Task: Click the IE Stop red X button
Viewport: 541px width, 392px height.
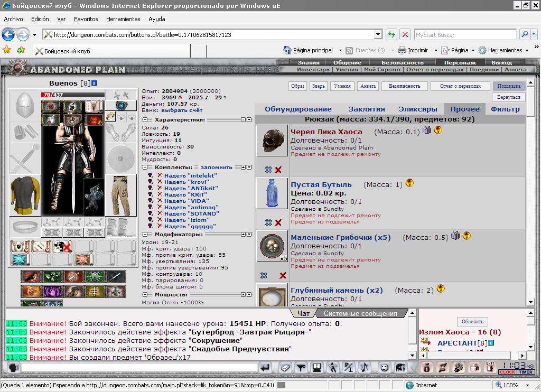Action: 405,34
